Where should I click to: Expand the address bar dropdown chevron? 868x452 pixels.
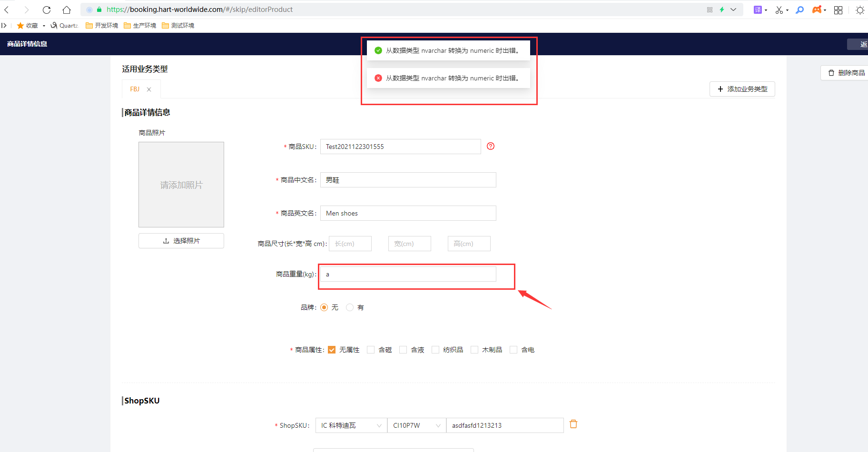[733, 10]
